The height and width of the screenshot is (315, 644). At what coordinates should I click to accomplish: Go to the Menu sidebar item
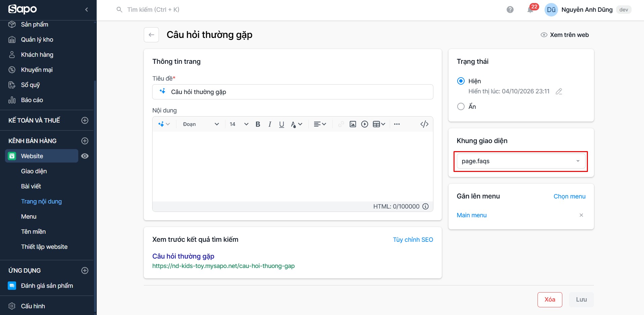point(29,217)
